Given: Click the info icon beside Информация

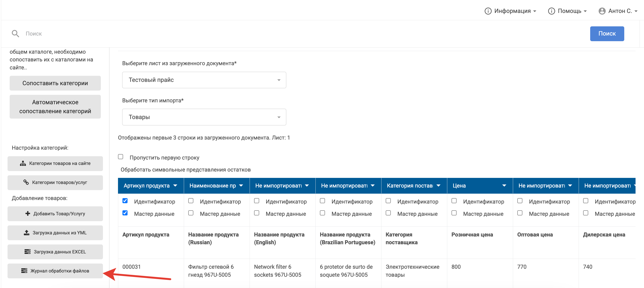Looking at the screenshot, I should 488,11.
